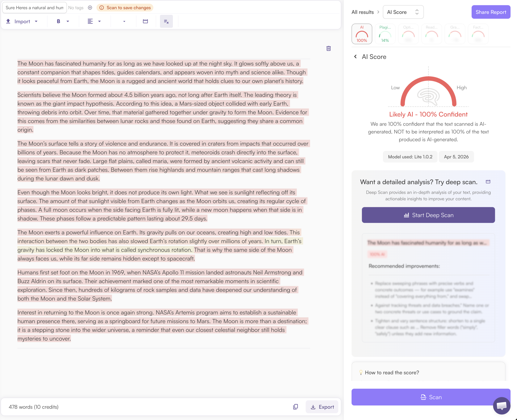Click the toolbar deep scan calendar icon
Screen dimensions: 517x420
point(145,22)
